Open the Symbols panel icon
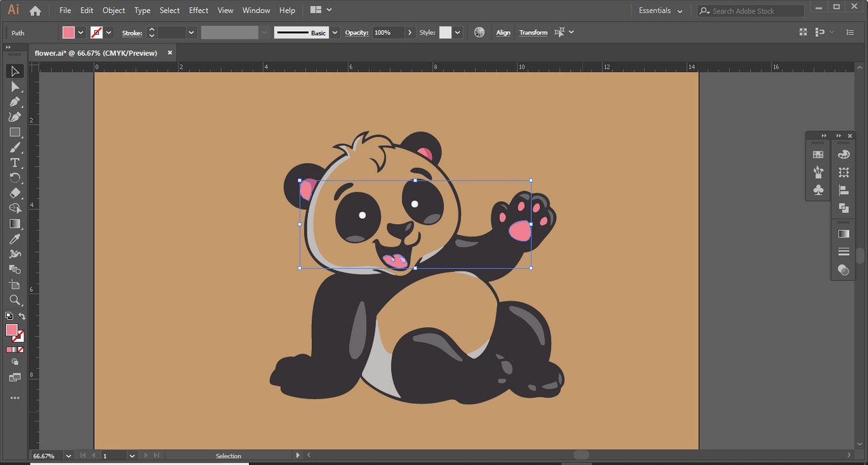 (818, 190)
